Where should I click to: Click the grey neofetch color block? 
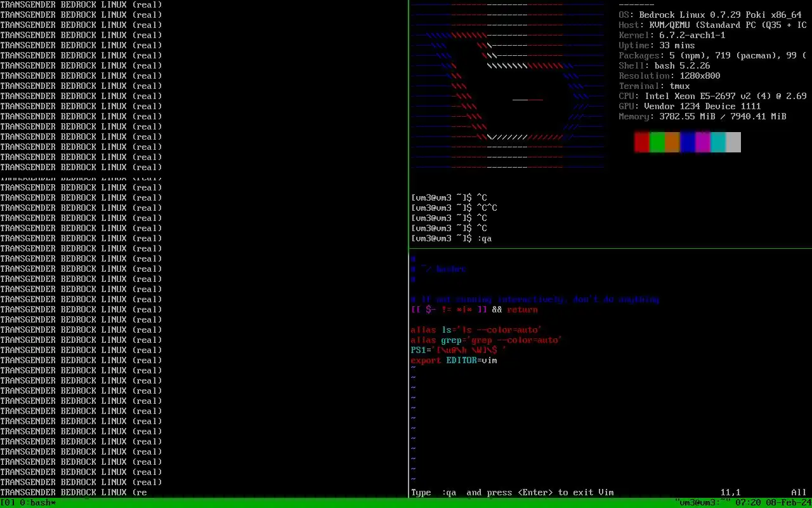(x=733, y=142)
